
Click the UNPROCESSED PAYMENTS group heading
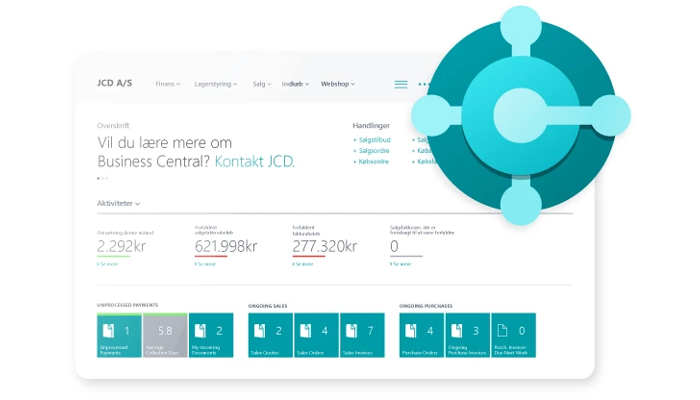point(127,305)
